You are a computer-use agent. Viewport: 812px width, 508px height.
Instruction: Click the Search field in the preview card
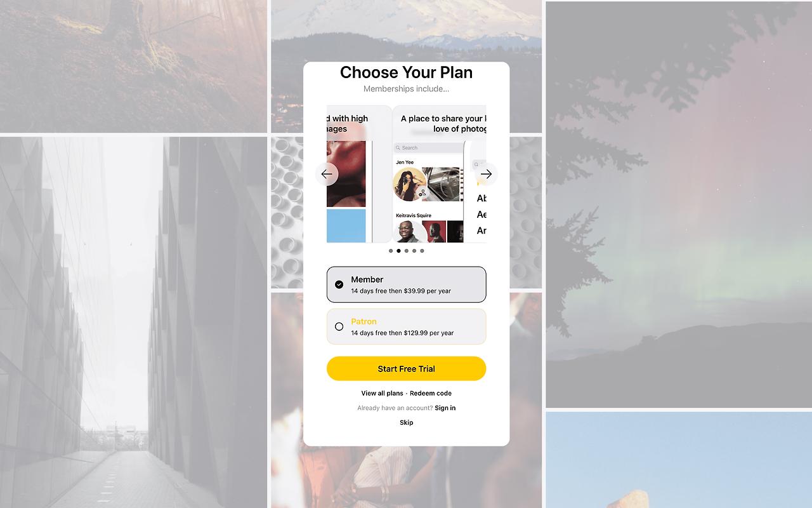(428, 148)
